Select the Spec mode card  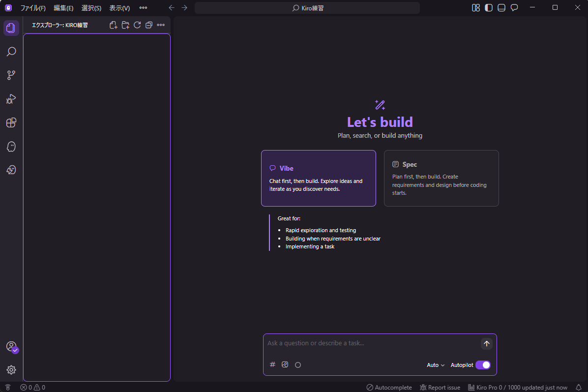click(441, 178)
